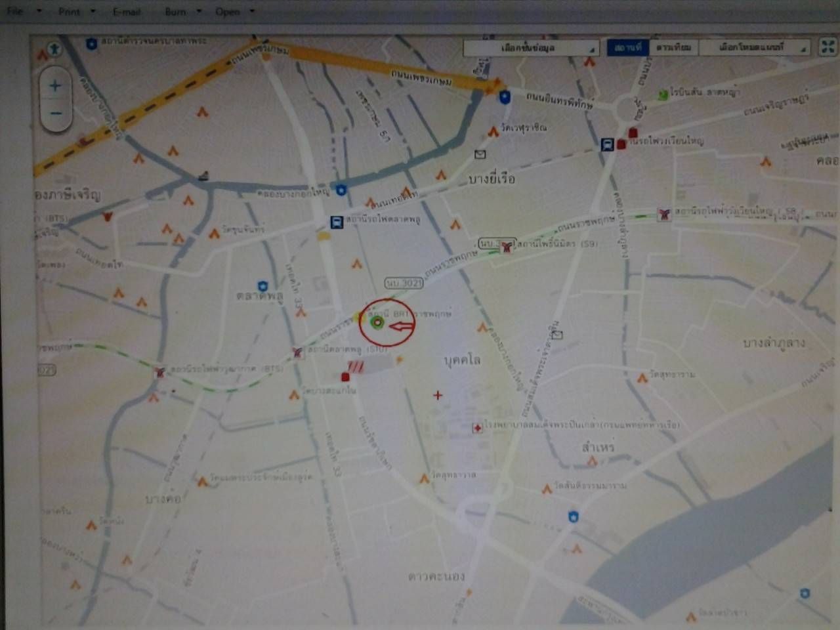The width and height of the screenshot is (840, 630).
Task: Open the Print menu
Action: (69, 12)
